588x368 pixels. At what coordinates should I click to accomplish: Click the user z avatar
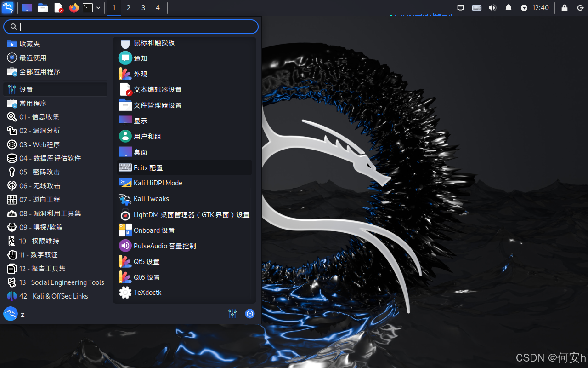[11, 314]
